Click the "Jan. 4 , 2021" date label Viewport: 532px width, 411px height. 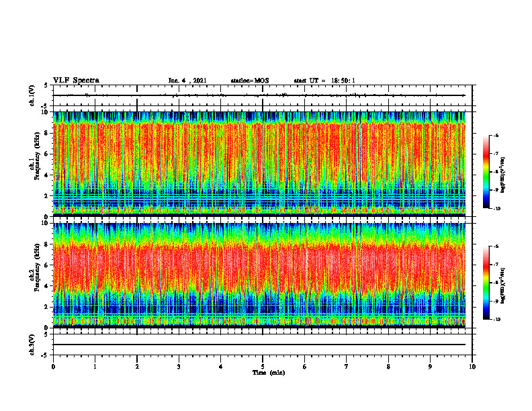pyautogui.click(x=187, y=81)
